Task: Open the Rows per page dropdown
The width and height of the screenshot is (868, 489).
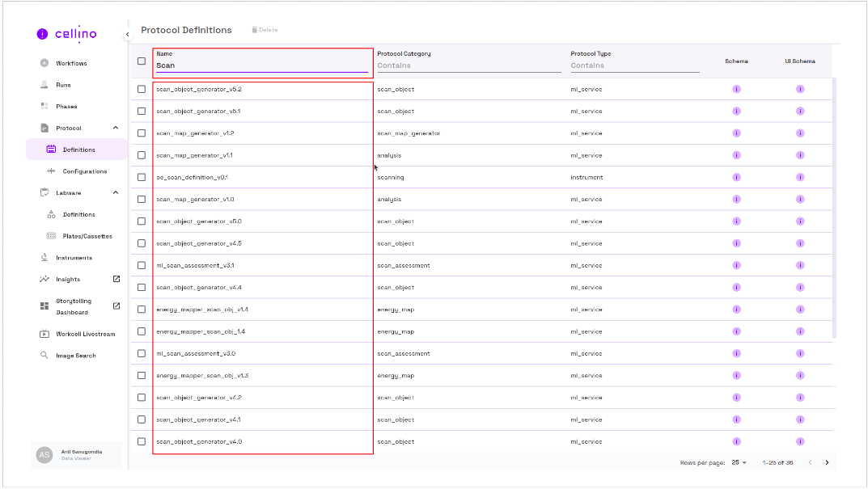Action: pyautogui.click(x=739, y=462)
